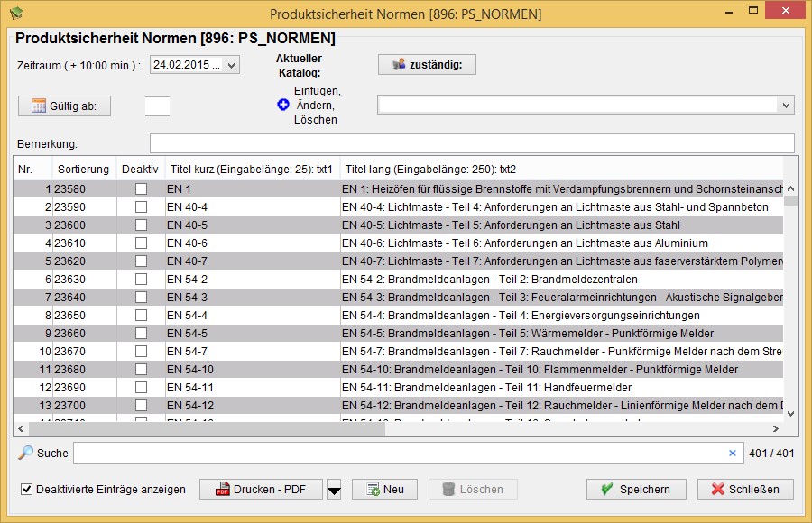Save changes with Speichern button
The height and width of the screenshot is (523, 812).
[x=637, y=489]
